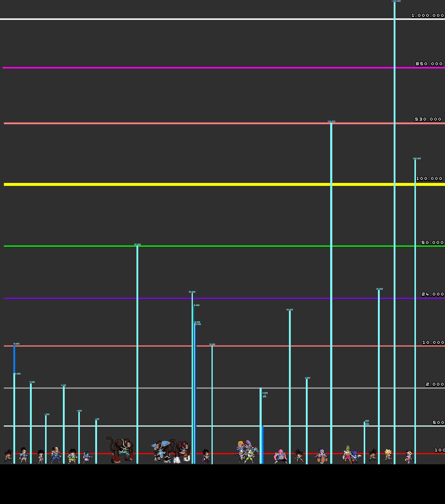445x504 pixels.
Task: Click the cyan bar topped with 50.000
Action: (x=137, y=355)
